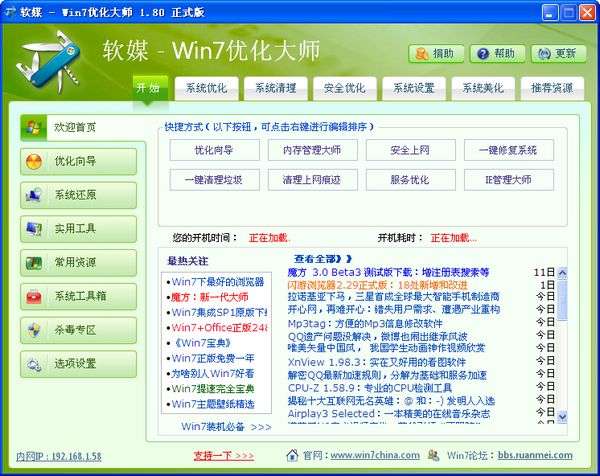Screen dimensions: 600x476
Task: Open the IE管理大师 shortcut
Action: click(x=509, y=180)
